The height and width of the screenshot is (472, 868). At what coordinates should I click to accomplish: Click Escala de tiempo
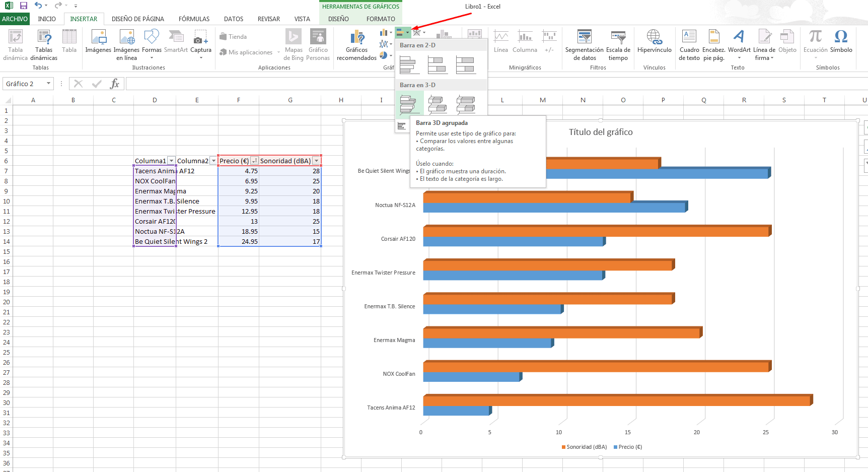click(x=618, y=44)
